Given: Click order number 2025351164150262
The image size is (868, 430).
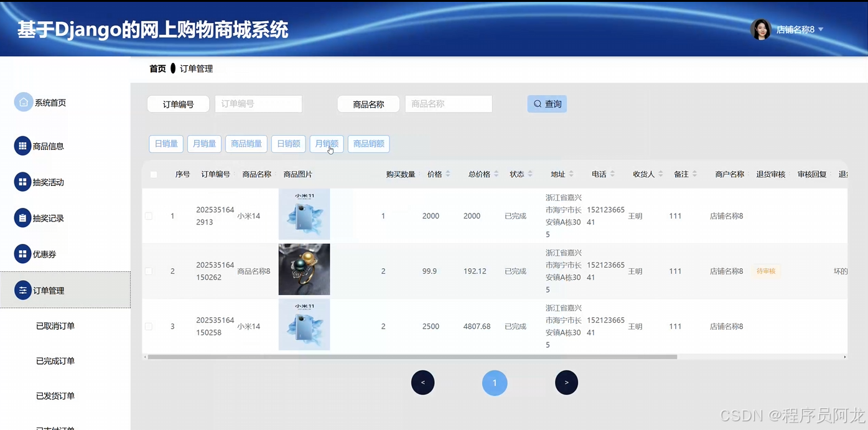Looking at the screenshot, I should (215, 271).
